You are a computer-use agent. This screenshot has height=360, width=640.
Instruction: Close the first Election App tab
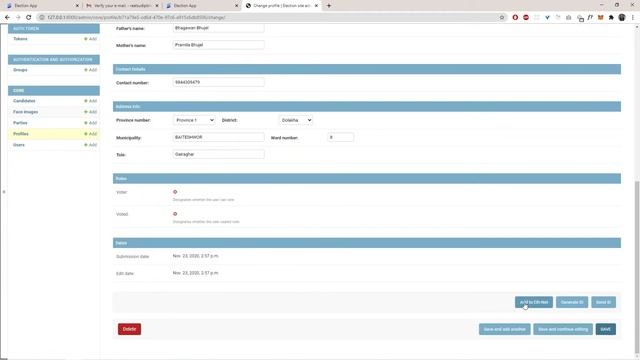click(77, 6)
